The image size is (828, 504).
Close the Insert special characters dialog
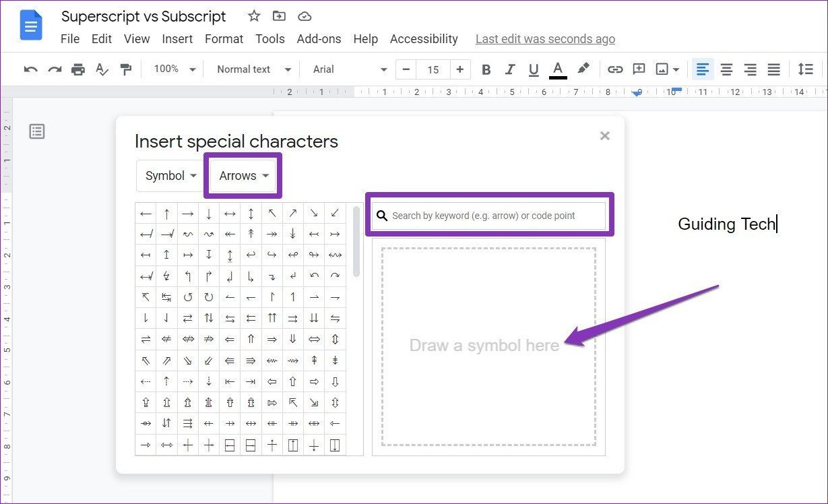pos(605,135)
